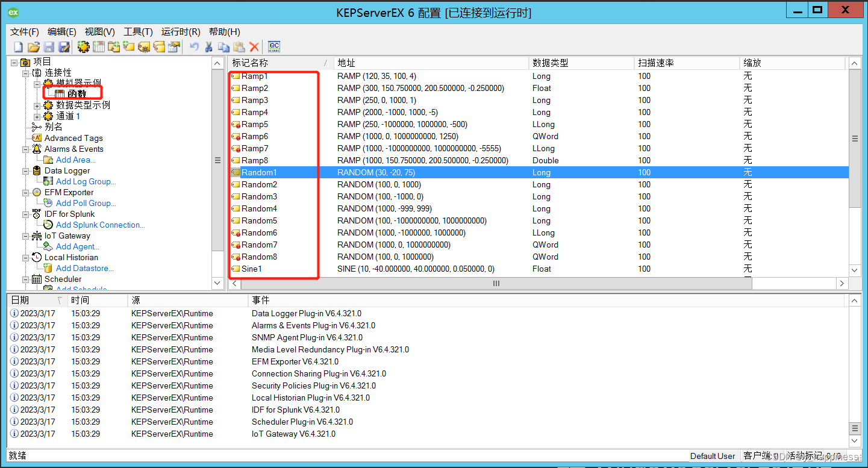868x468 pixels.
Task: Launch the Quick Client QC icon
Action: (274, 47)
